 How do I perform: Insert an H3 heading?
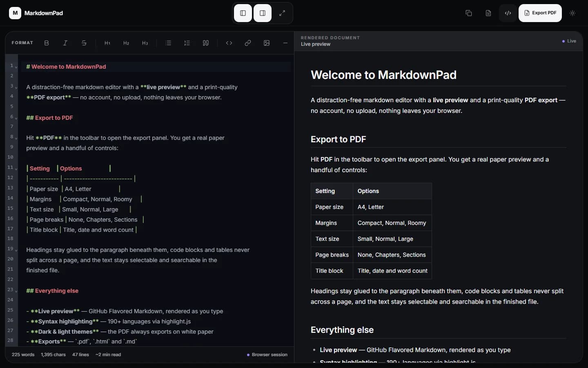click(x=145, y=43)
